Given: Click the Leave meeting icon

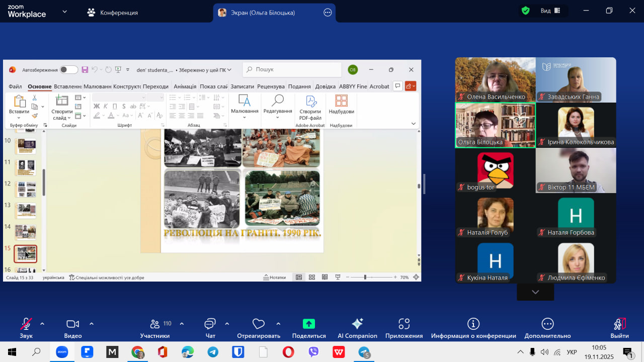Looking at the screenshot, I should 619,324.
